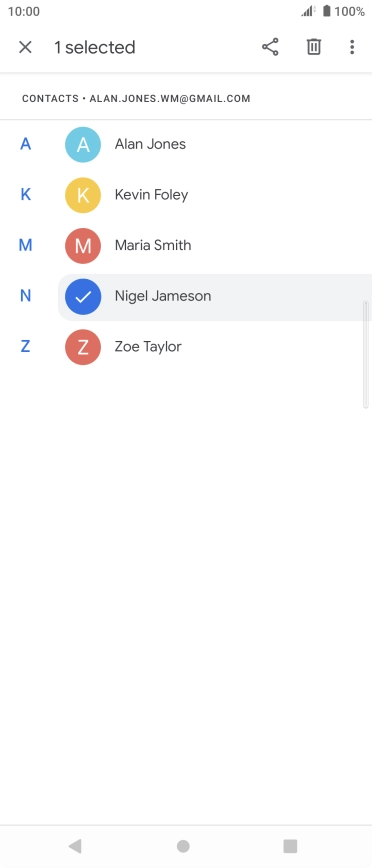Select Kevin Foley's yellow K avatar
Viewport: 372px width, 868px height.
[x=83, y=195]
